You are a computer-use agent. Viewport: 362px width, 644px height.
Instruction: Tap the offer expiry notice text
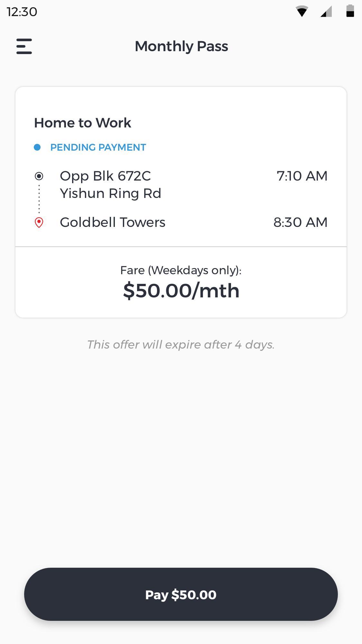click(181, 345)
